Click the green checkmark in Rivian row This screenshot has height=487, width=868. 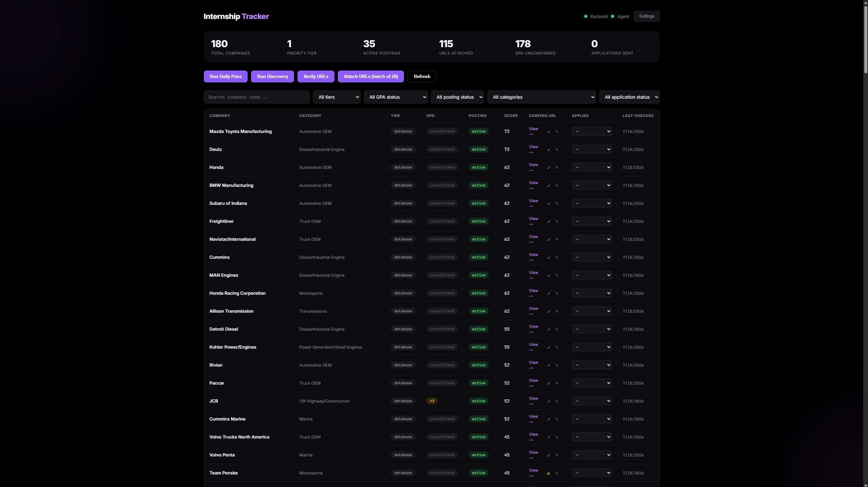[548, 365]
